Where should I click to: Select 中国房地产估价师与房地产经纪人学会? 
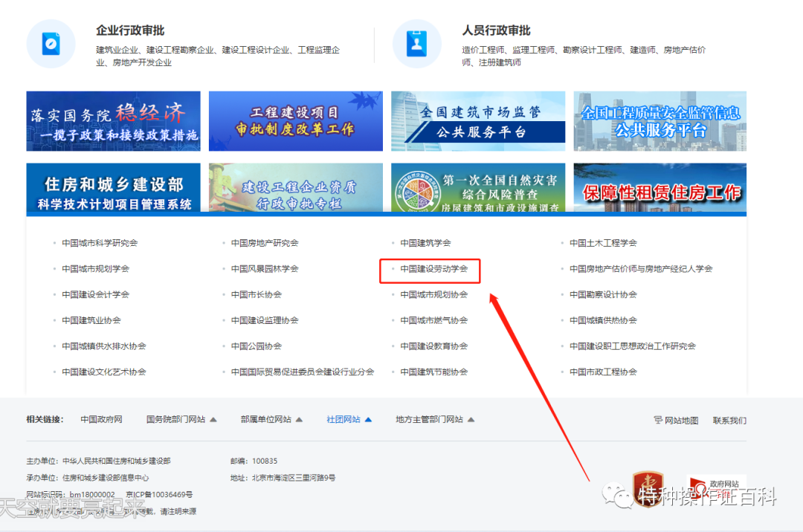[641, 268]
